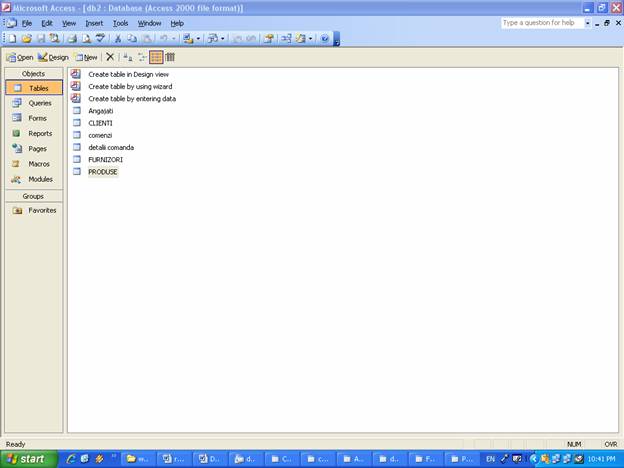Select the Reports object type

pos(34,133)
